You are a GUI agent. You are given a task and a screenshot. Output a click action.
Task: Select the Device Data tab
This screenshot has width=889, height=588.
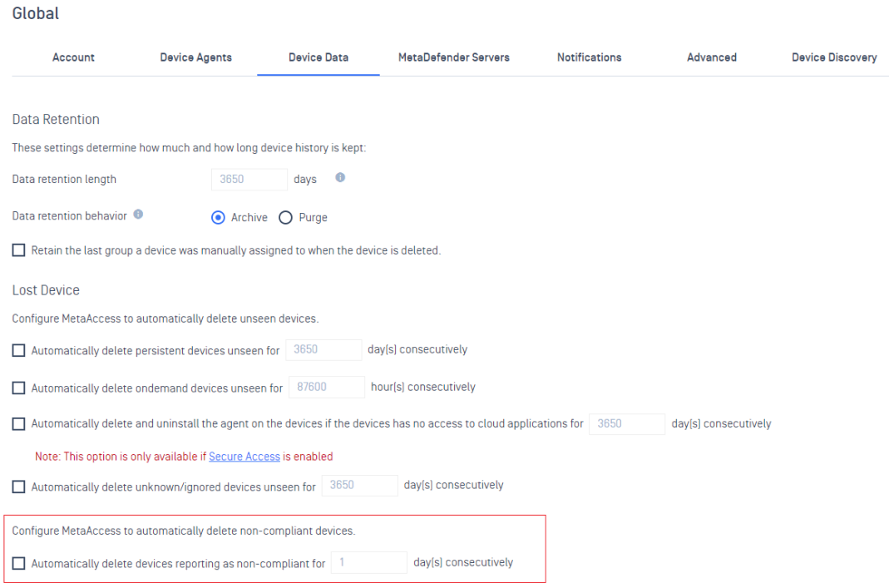(318, 57)
